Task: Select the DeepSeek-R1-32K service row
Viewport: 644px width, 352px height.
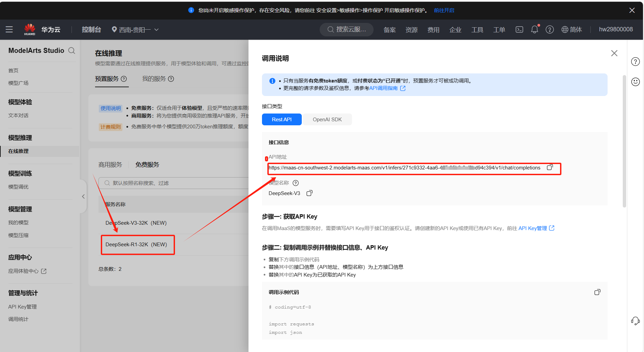Action: coord(136,245)
